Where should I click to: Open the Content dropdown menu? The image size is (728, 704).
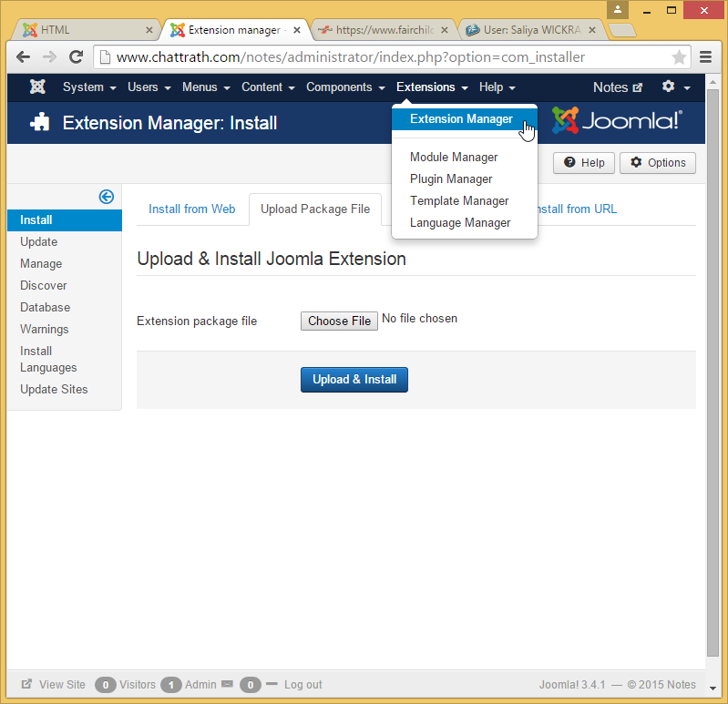[x=268, y=87]
